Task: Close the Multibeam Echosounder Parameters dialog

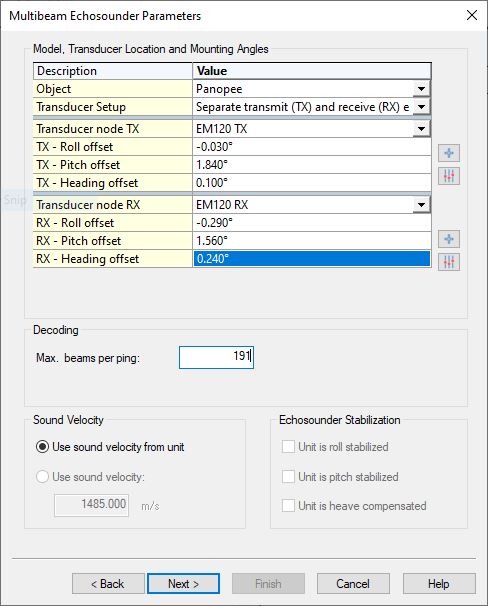Action: tap(472, 15)
